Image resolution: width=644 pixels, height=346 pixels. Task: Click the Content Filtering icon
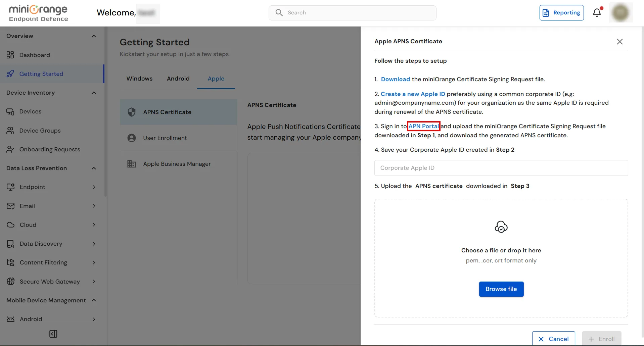(10, 262)
